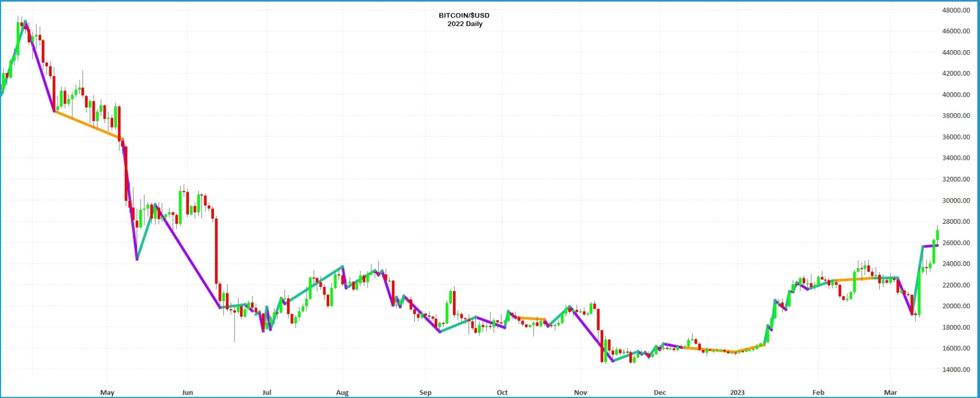Viewport: 980px width, 398px height.
Task: Click the Jul date axis label
Action: [x=267, y=393]
